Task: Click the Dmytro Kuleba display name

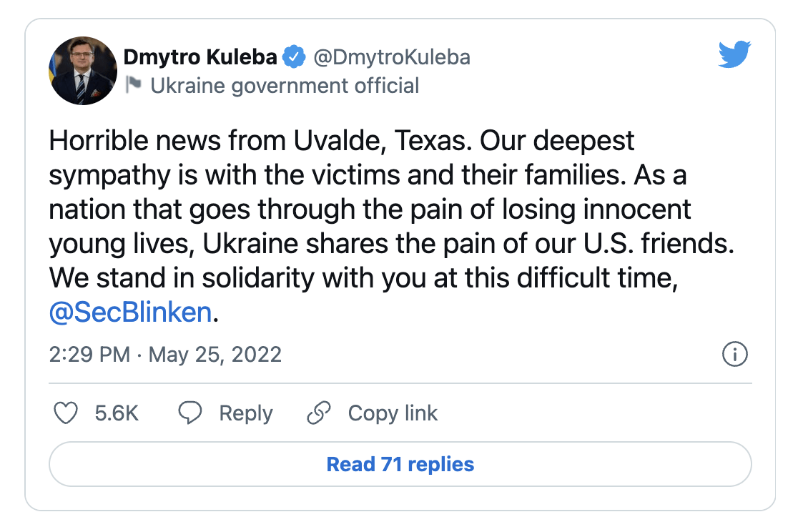Action: pos(200,56)
